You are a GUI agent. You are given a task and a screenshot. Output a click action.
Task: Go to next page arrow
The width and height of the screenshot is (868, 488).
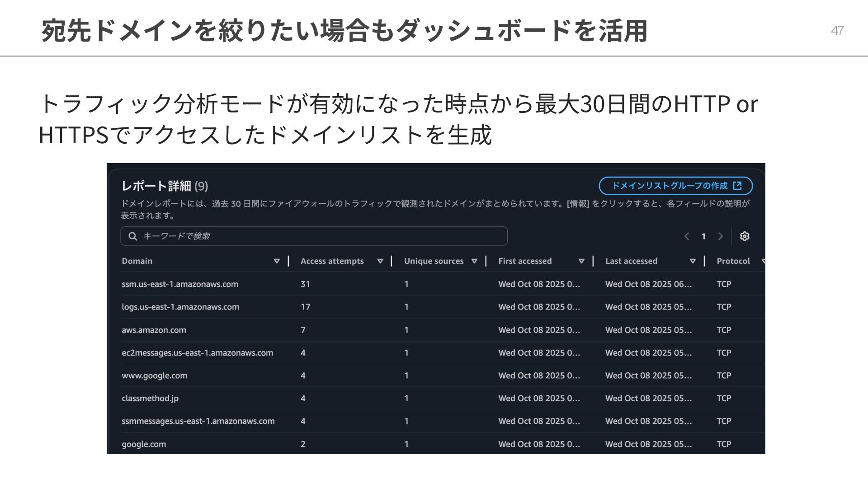pos(721,236)
